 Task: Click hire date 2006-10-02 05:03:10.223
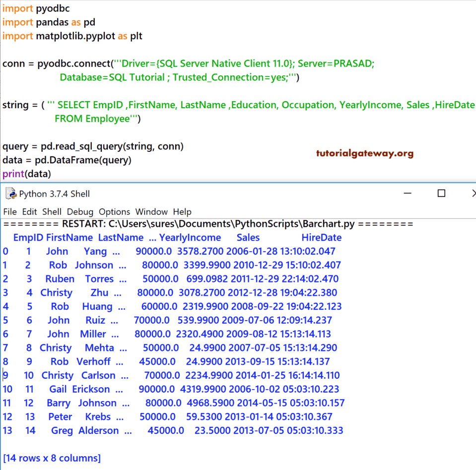(x=284, y=389)
